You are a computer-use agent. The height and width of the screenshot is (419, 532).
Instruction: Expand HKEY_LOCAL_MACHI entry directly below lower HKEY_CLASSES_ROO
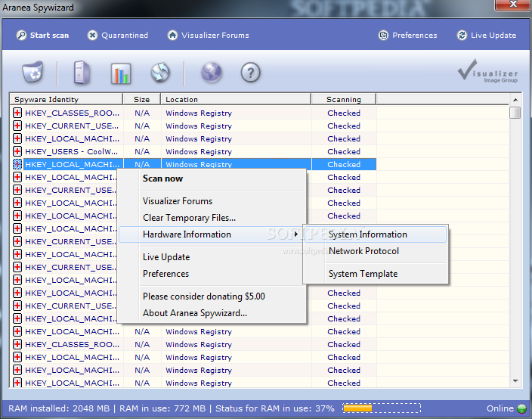click(x=17, y=357)
